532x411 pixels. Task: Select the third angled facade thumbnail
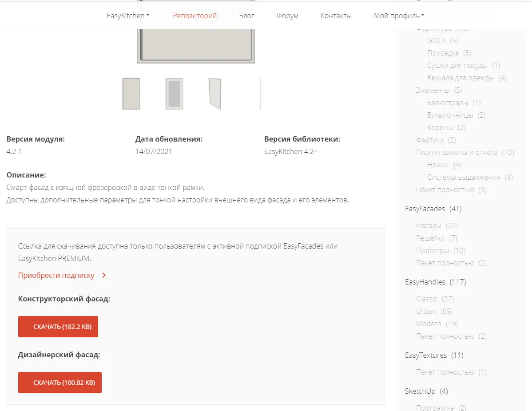click(215, 94)
